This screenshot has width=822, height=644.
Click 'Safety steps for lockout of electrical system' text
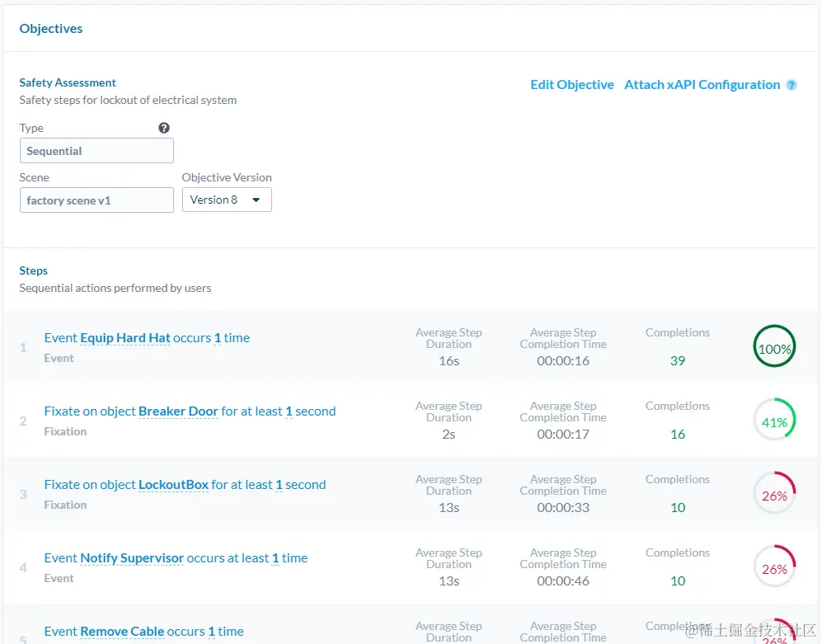128,100
